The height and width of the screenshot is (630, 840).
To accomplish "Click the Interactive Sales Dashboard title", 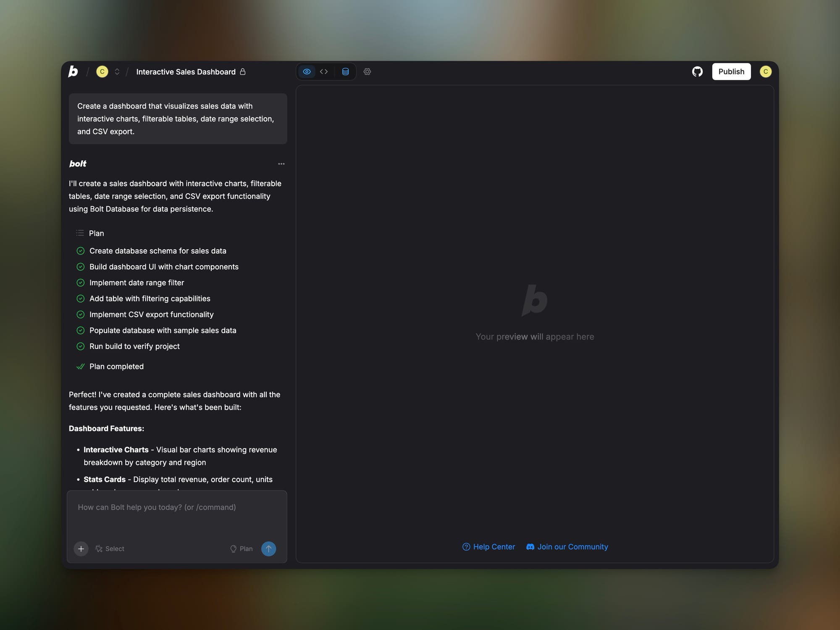I will coord(186,72).
